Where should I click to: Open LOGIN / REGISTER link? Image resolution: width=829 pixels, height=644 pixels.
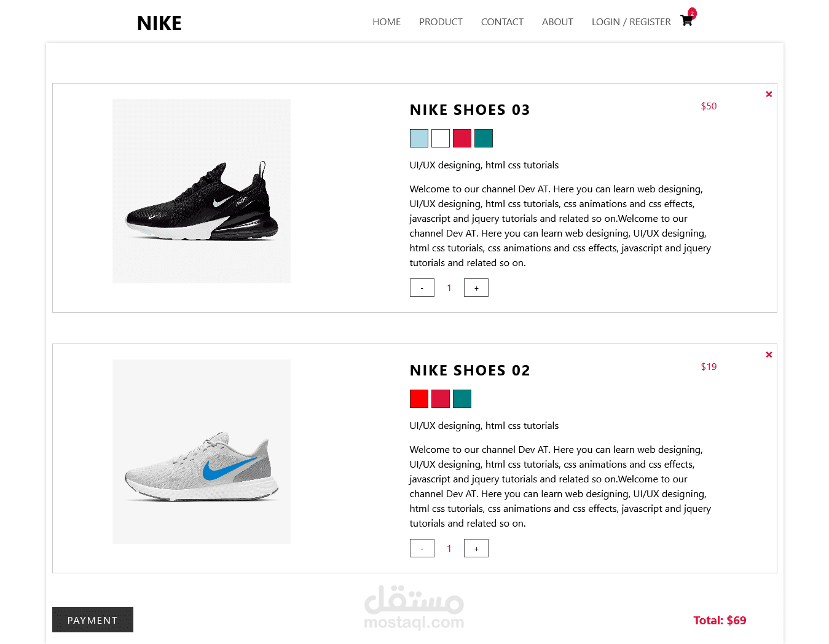(x=631, y=22)
